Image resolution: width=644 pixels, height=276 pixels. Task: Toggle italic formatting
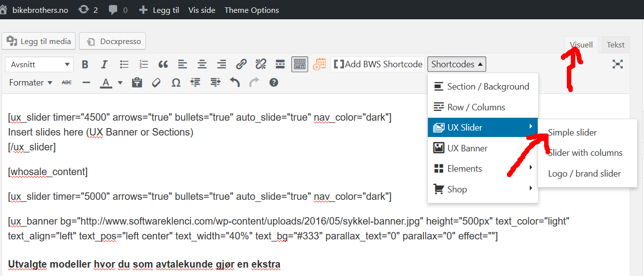pos(104,64)
